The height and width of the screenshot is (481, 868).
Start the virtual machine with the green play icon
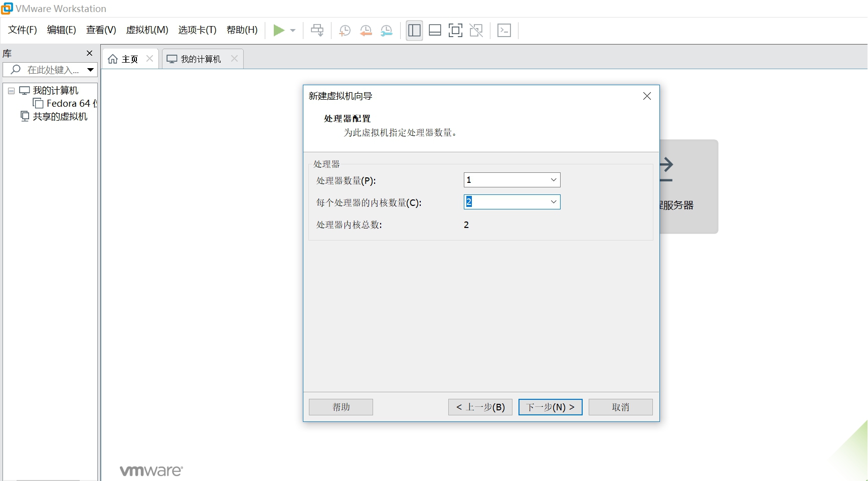279,30
